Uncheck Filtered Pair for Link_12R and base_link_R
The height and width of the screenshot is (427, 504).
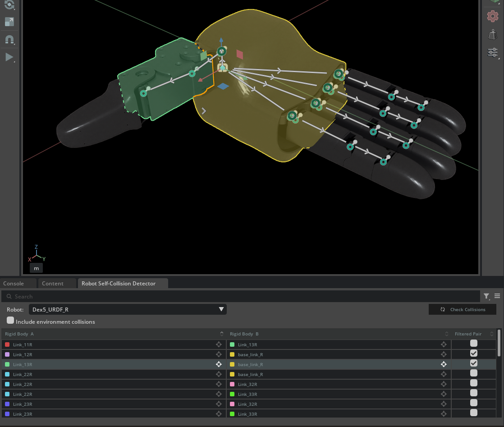pos(473,353)
